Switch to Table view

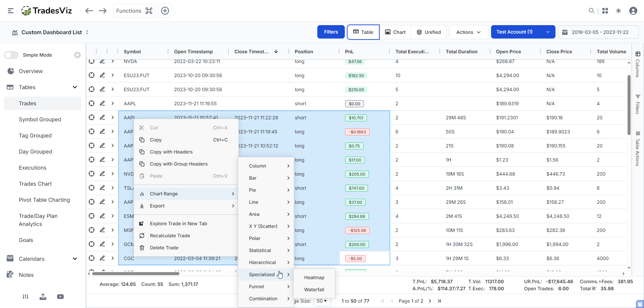[363, 32]
